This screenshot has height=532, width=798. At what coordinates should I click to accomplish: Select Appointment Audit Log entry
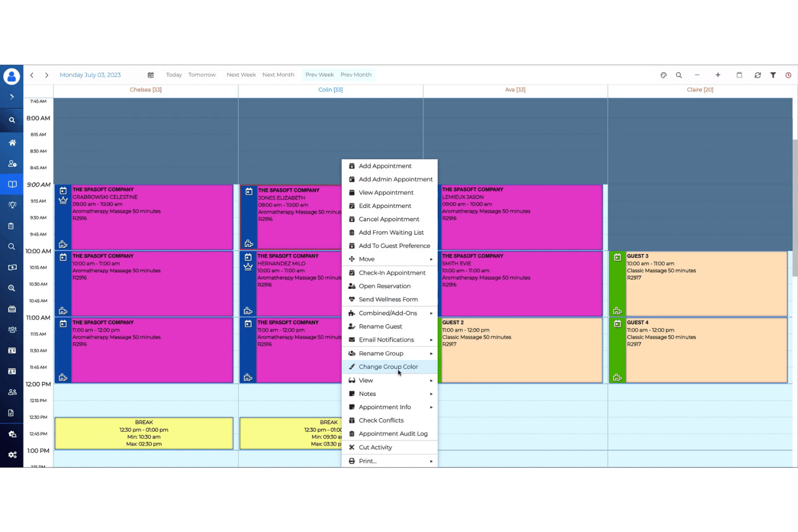point(389,434)
